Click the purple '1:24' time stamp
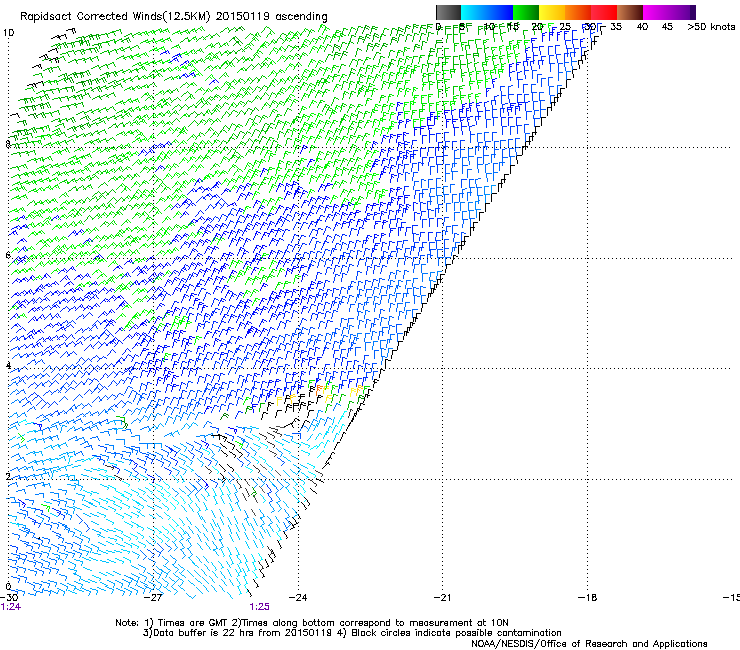This screenshot has height=650, width=740. [x=11, y=607]
